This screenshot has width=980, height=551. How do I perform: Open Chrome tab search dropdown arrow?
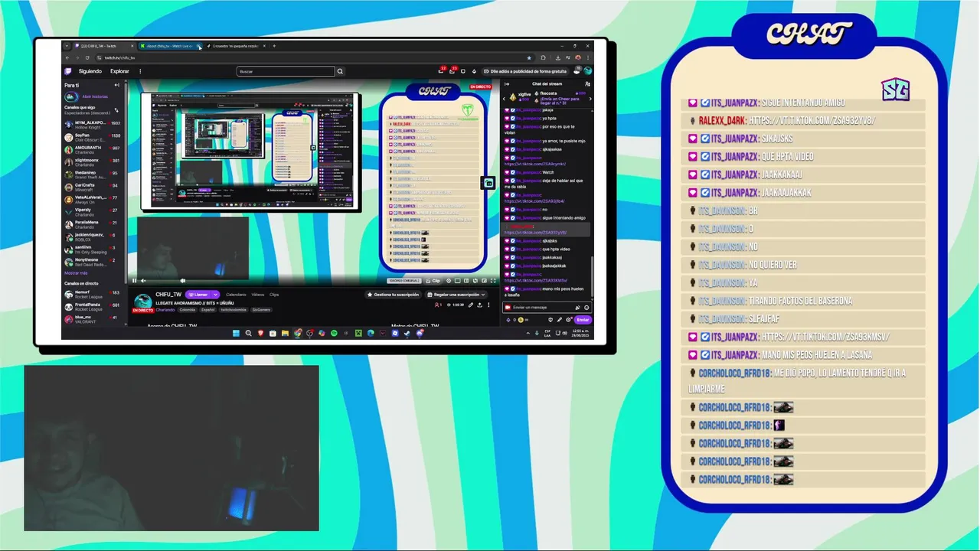click(67, 46)
